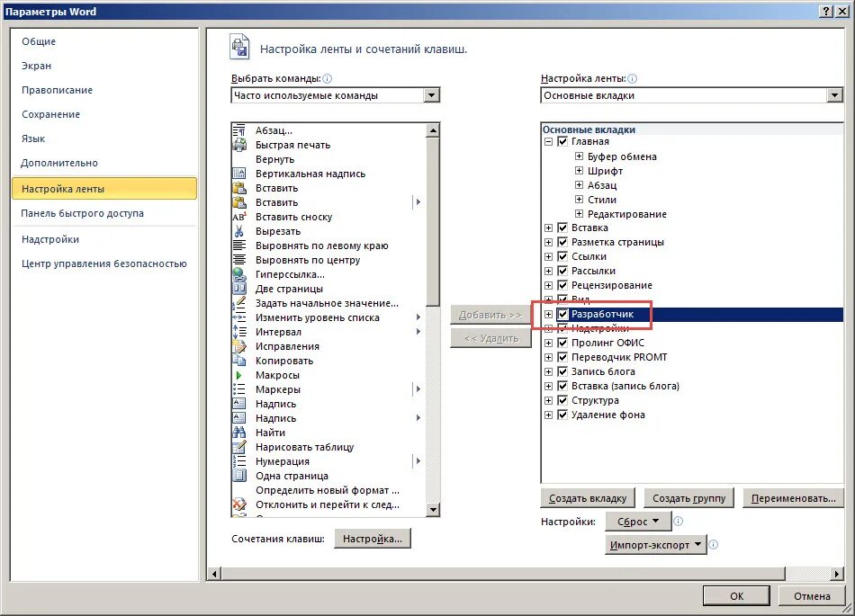Click the Отмена button

pyautogui.click(x=812, y=596)
